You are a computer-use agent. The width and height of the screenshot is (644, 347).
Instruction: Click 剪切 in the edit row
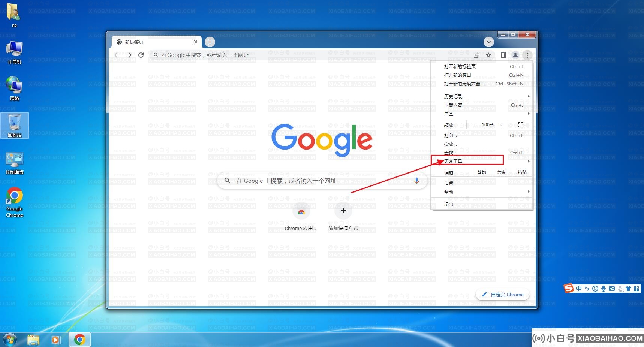pos(481,172)
